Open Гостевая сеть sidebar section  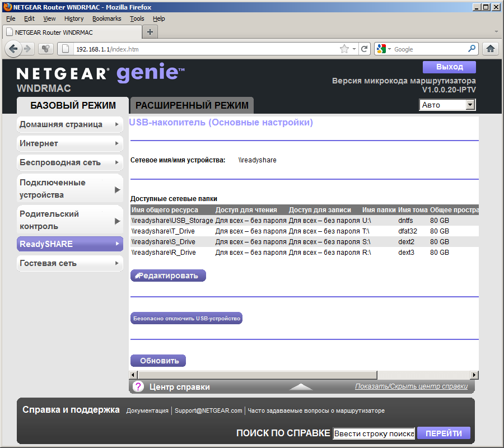click(70, 263)
